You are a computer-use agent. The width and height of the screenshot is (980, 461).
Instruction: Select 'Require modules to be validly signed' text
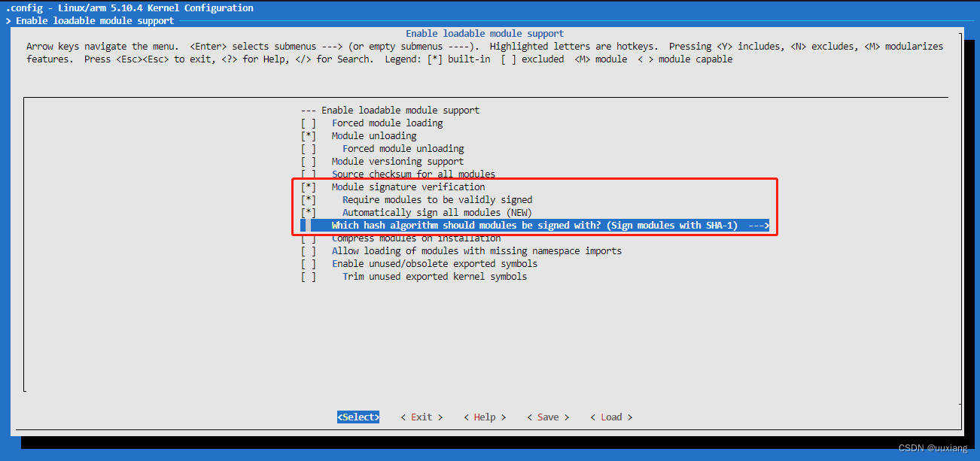point(437,200)
